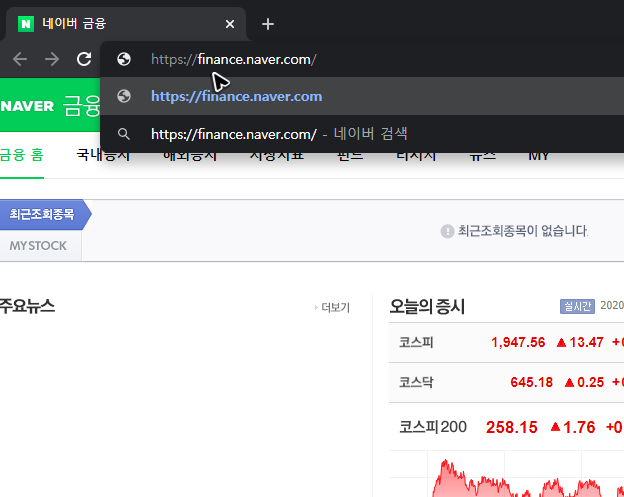Reload the page with the refresh icon
Screen dimensions: 624x497
[84, 59]
